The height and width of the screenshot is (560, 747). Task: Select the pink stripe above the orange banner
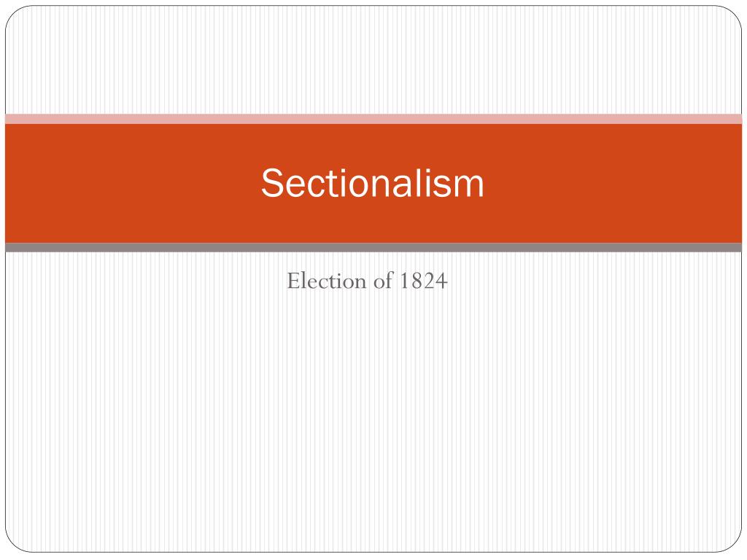tap(373, 119)
